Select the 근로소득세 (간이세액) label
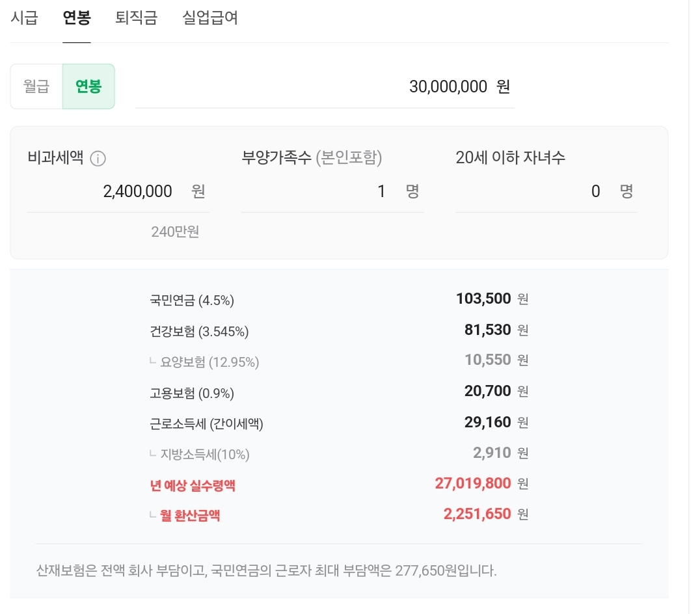 point(206,424)
